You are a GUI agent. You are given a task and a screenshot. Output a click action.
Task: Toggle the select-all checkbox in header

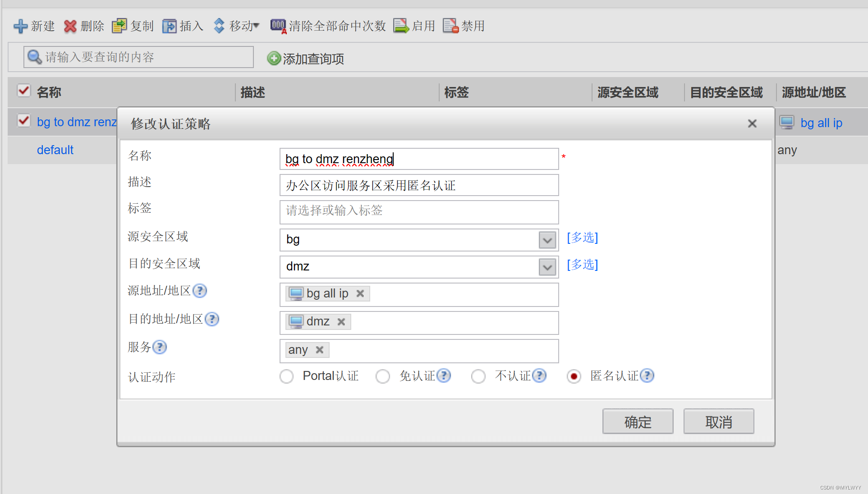tap(24, 91)
